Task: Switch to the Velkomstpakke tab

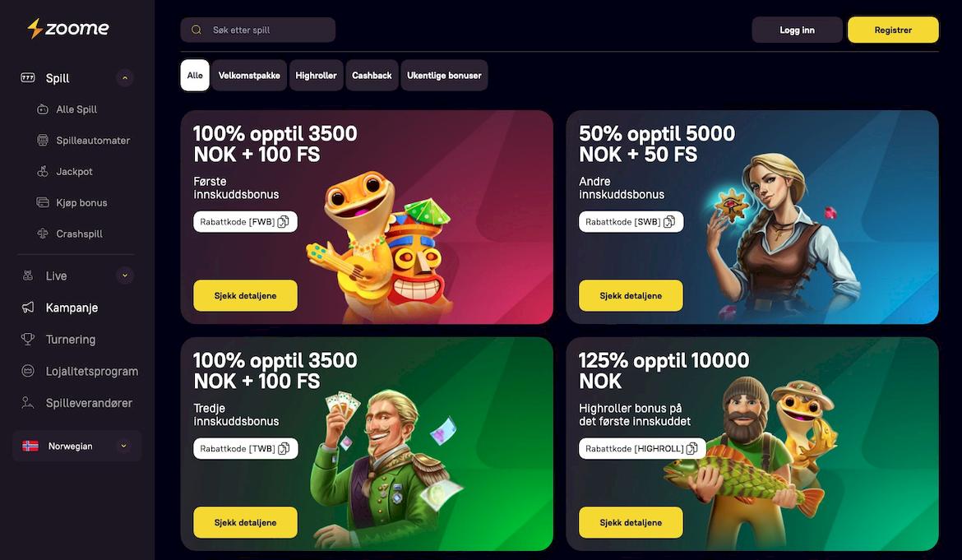Action: [x=249, y=76]
